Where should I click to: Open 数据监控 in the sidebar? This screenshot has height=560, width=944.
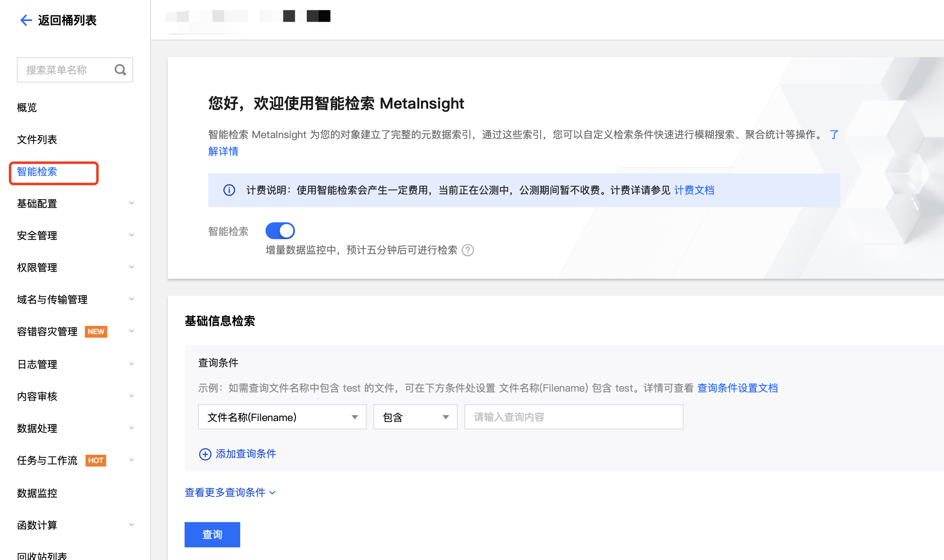37,493
